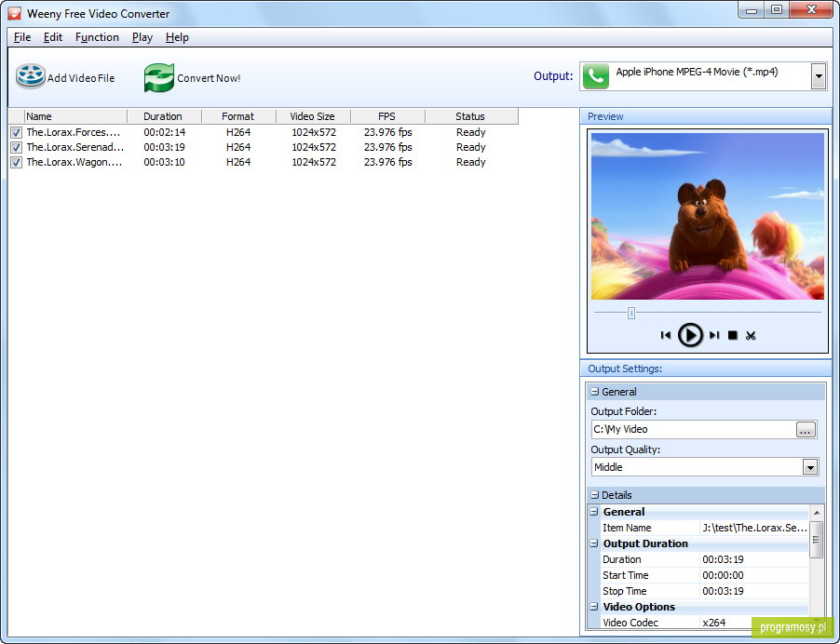Image resolution: width=840 pixels, height=644 pixels.
Task: Collapse the Details section
Action: tap(594, 495)
